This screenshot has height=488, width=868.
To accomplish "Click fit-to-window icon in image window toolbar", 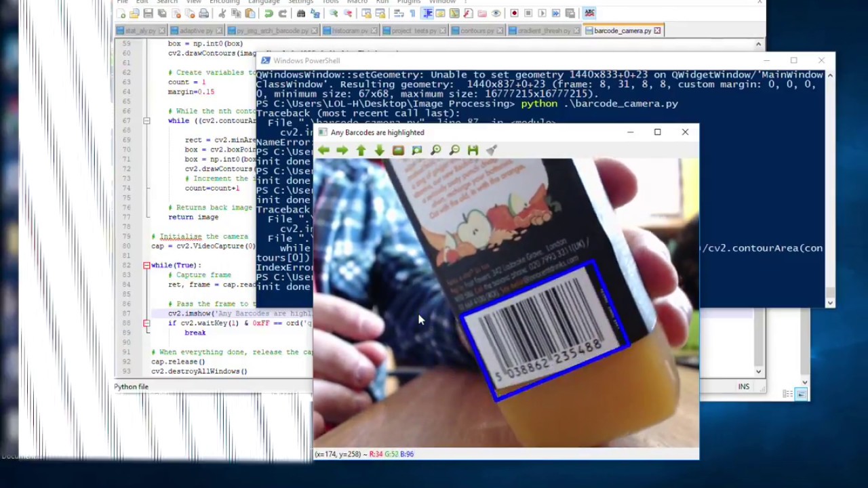I will tap(417, 150).
